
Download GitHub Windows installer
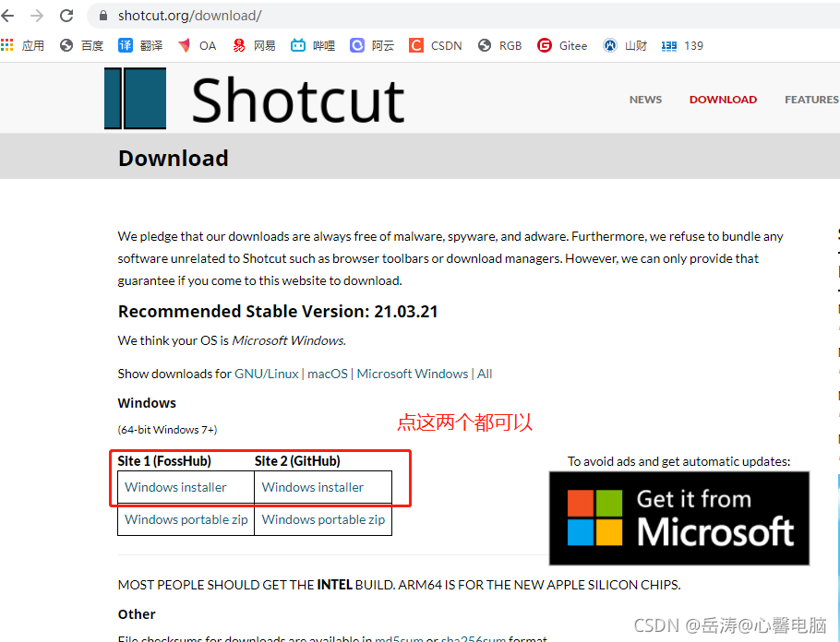(312, 487)
